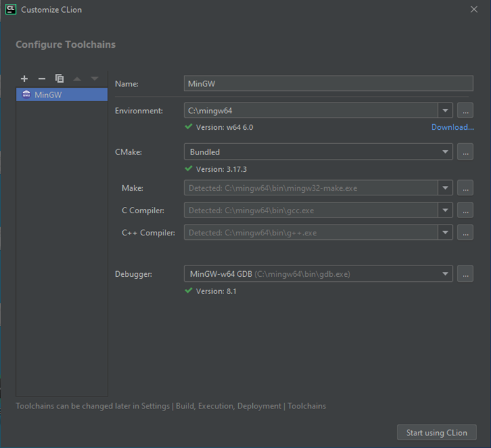Browse for Environment folder
The height and width of the screenshot is (448, 491).
(466, 111)
